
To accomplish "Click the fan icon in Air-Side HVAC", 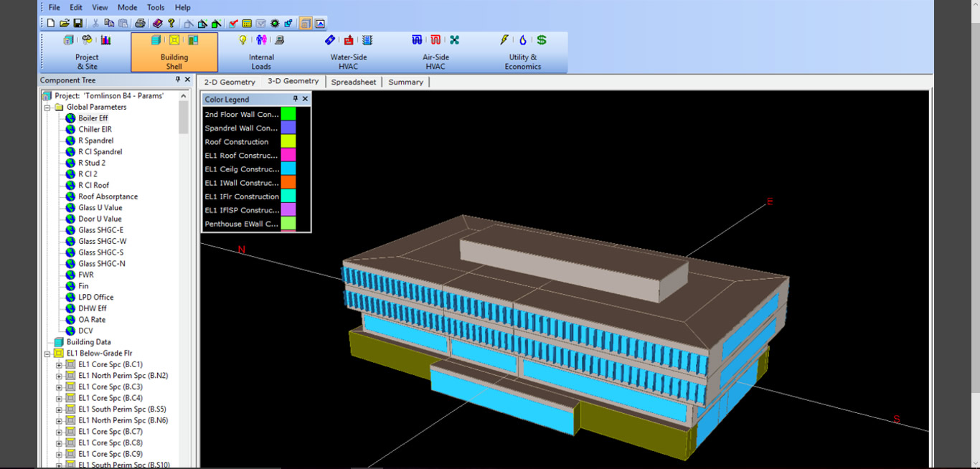I will [454, 40].
